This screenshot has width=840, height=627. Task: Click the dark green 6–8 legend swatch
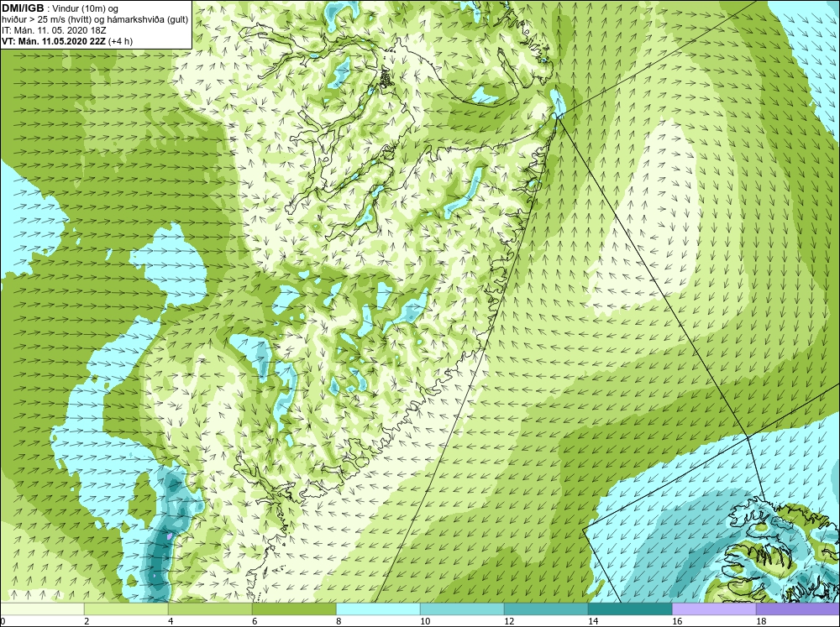[294, 609]
